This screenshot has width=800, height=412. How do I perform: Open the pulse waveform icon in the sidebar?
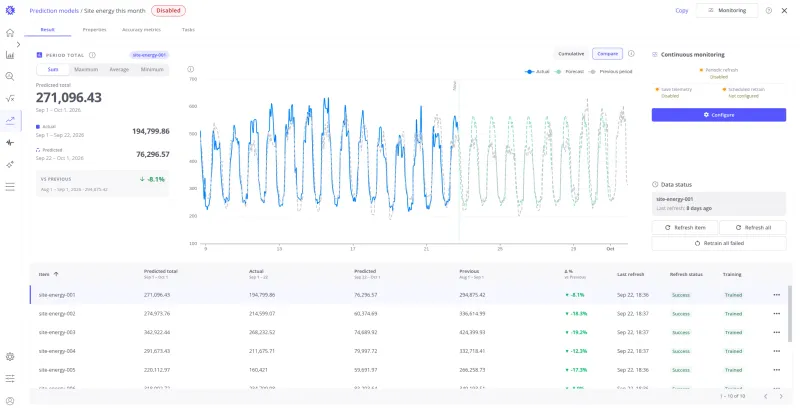10,143
